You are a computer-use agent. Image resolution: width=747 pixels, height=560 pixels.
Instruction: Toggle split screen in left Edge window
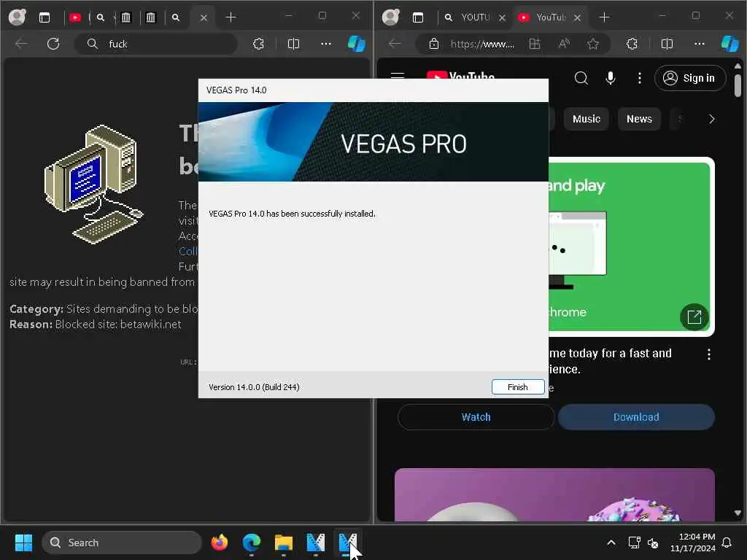pyautogui.click(x=293, y=44)
